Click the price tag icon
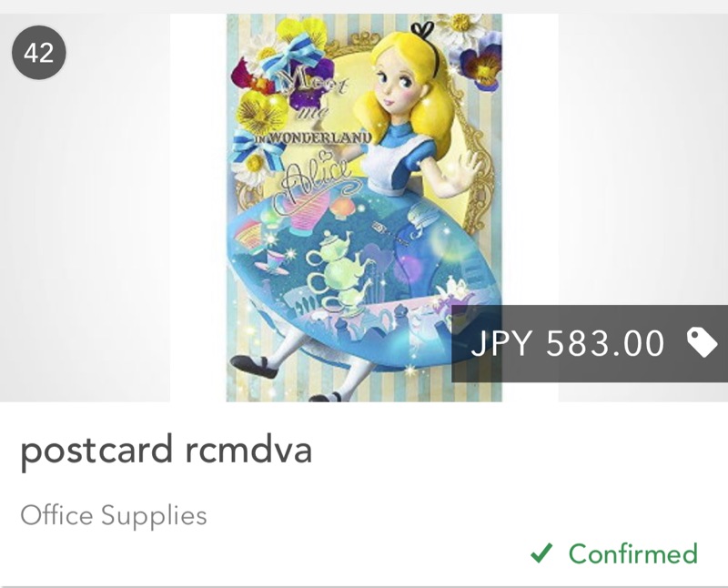The height and width of the screenshot is (588, 728). click(702, 342)
